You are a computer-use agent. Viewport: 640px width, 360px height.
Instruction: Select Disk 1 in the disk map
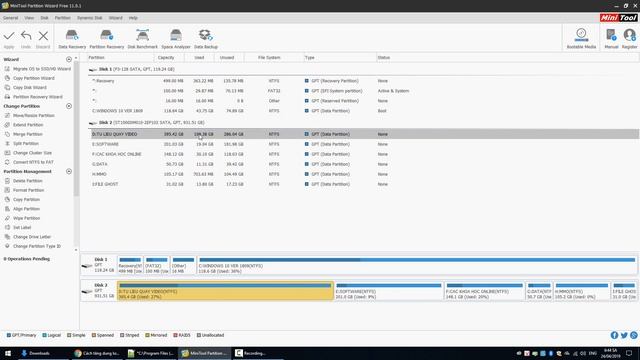click(98, 265)
